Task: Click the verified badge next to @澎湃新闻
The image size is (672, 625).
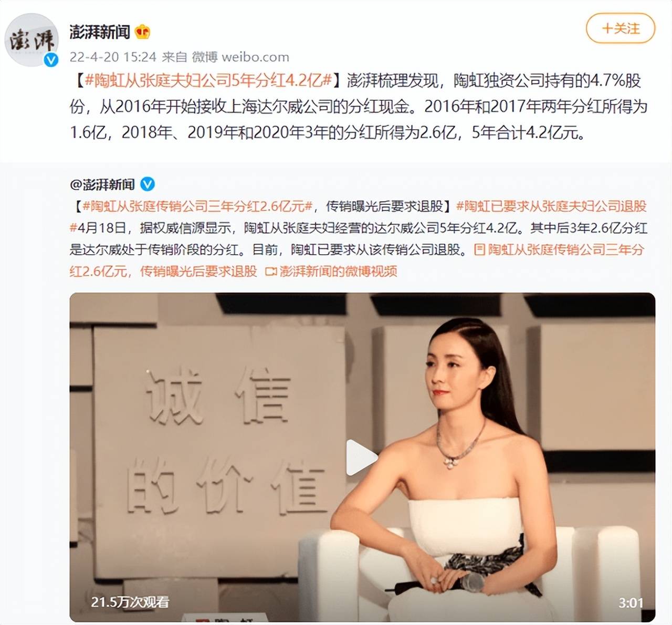Action: 148,184
